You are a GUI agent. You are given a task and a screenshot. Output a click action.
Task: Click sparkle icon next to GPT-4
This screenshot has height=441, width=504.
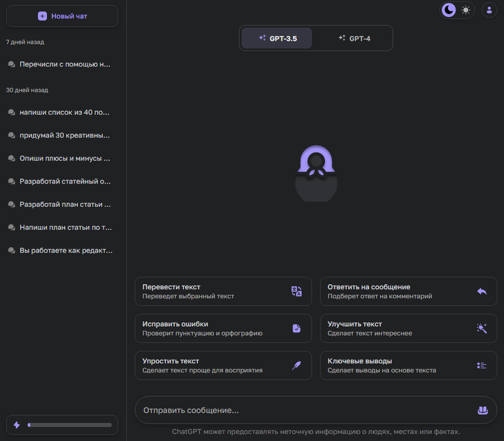(342, 38)
